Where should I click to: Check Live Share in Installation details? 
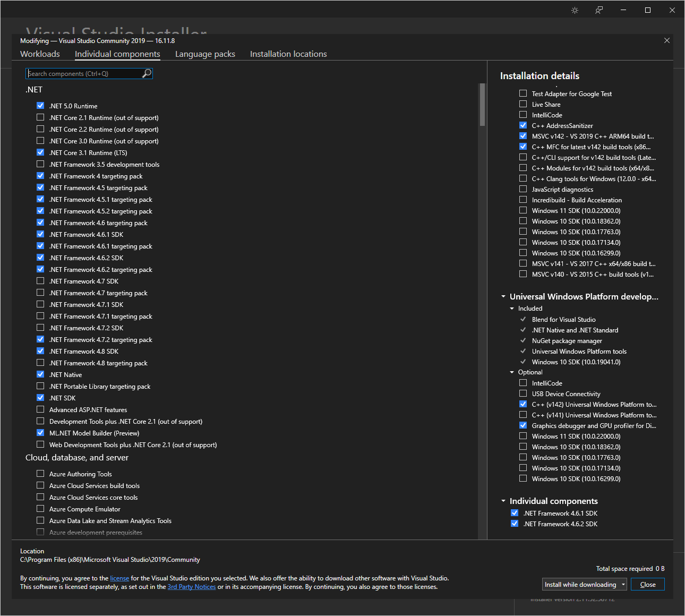[x=523, y=104]
